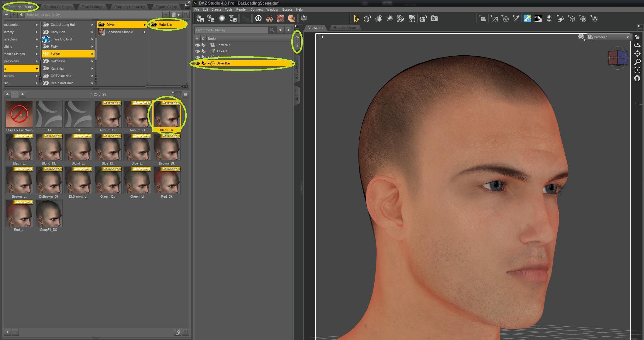The width and height of the screenshot is (644, 340).
Task: Select the Node Selection arrow tool
Action: pos(356,19)
